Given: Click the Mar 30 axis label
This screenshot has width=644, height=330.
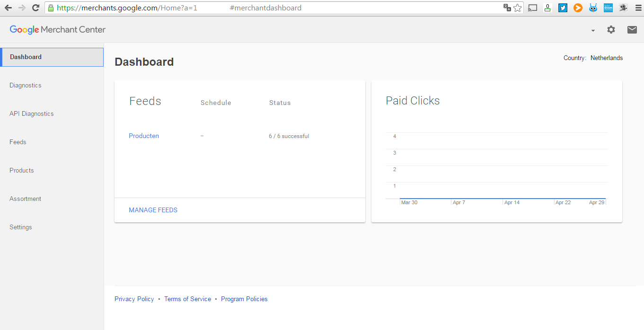Looking at the screenshot, I should tap(409, 203).
